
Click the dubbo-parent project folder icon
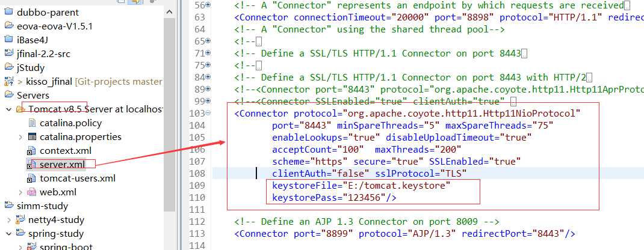click(x=8, y=11)
